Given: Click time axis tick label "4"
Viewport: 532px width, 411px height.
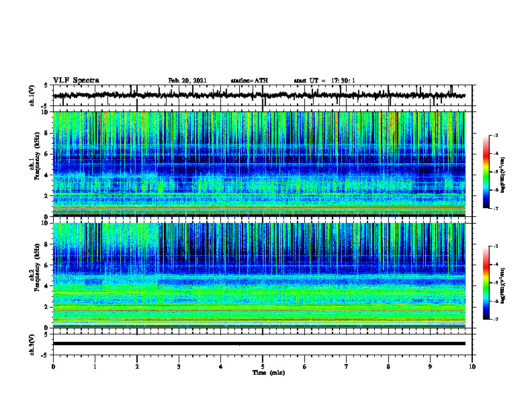Looking at the screenshot, I should (221, 367).
